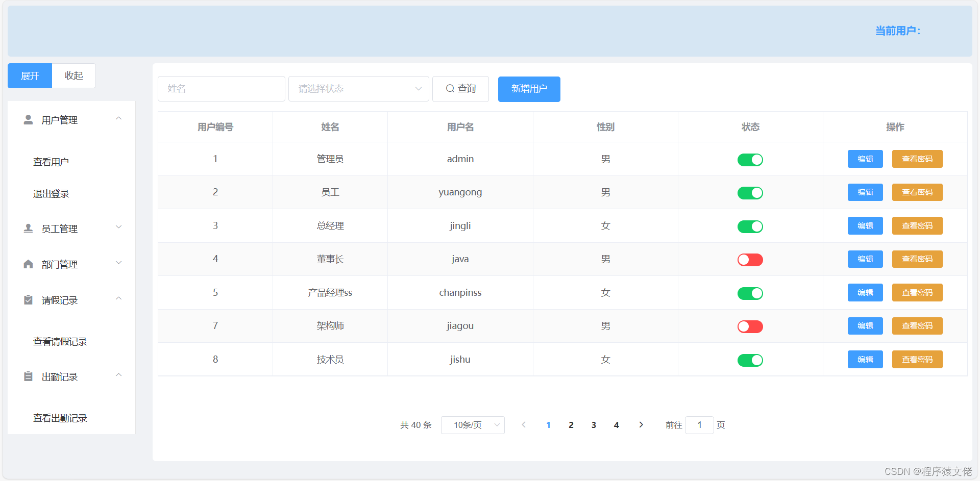
Task: Click the 请假记录 clipboard icon
Action: [x=29, y=300]
